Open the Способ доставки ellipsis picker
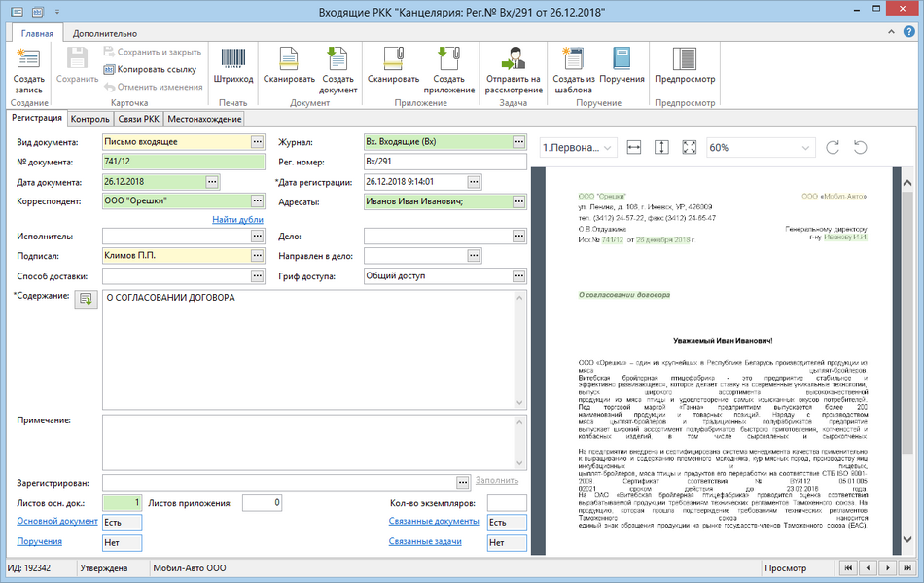 (x=258, y=275)
